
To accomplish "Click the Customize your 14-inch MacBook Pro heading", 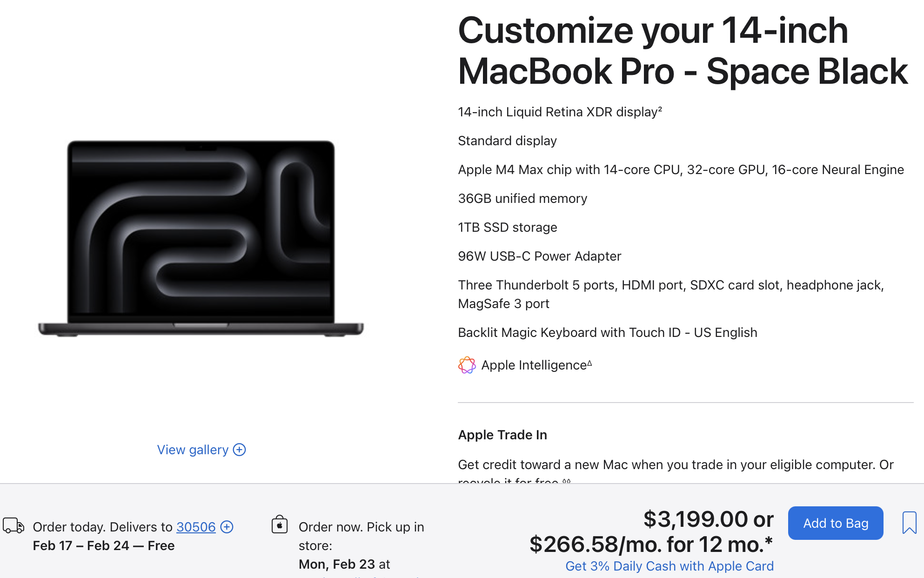I will coord(683,51).
